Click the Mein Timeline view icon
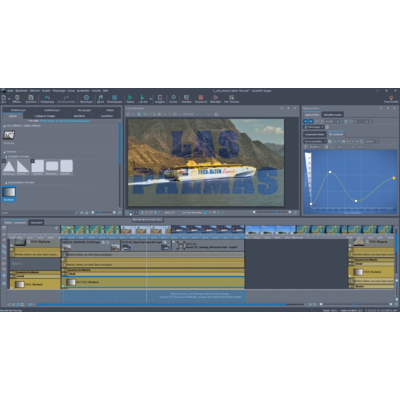 click(231, 98)
